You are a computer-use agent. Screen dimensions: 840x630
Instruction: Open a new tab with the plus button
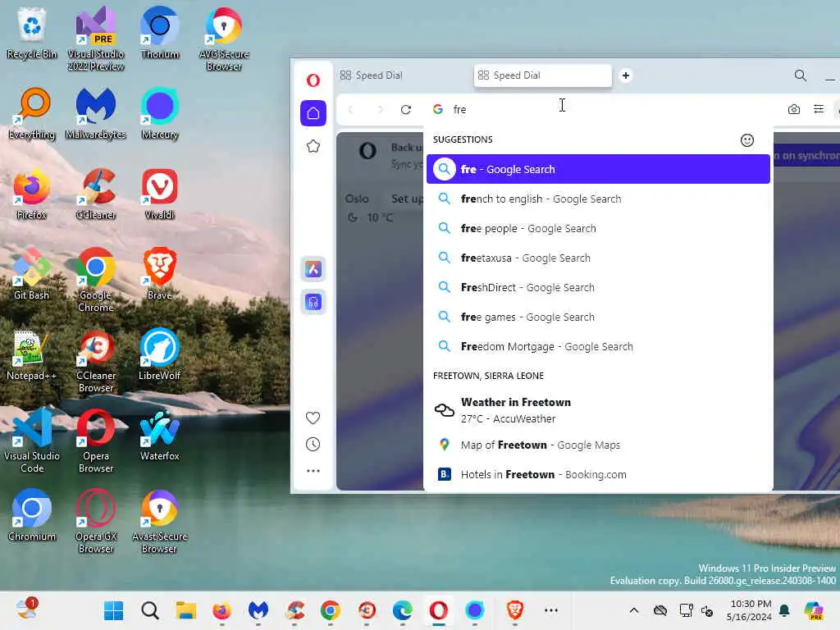tap(626, 75)
